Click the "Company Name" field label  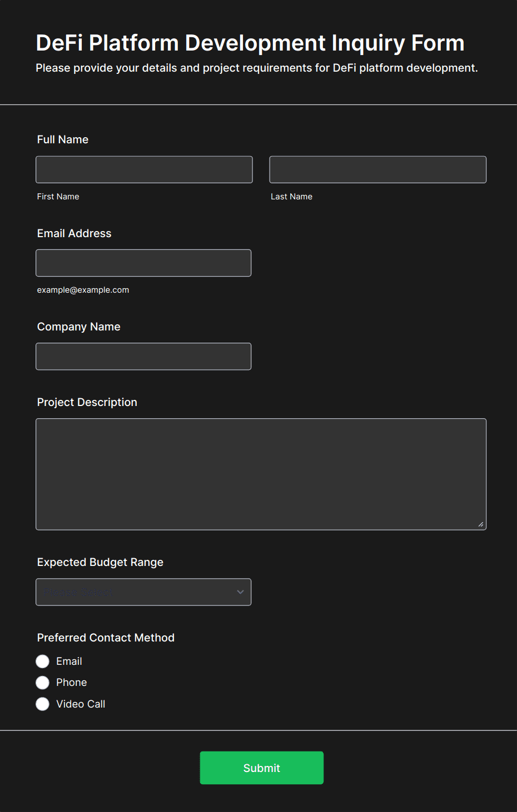pos(79,327)
